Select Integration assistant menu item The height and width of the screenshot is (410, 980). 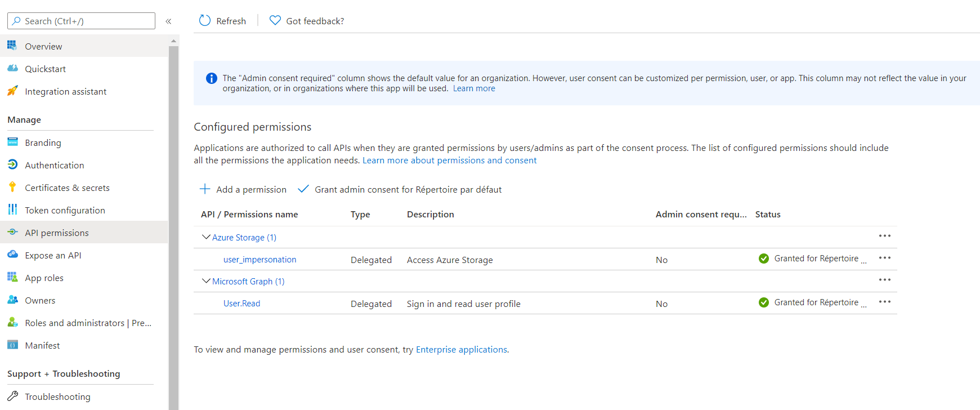click(84, 91)
